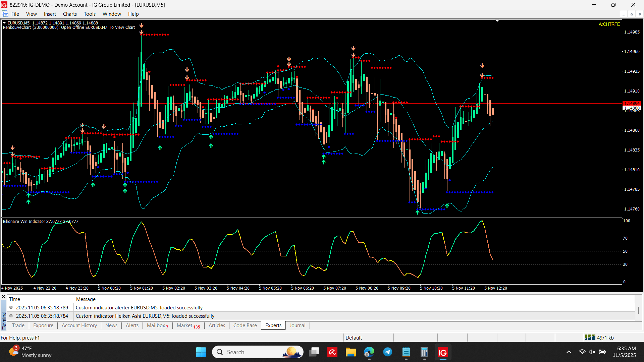Show hidden system tray icons

coord(569,352)
